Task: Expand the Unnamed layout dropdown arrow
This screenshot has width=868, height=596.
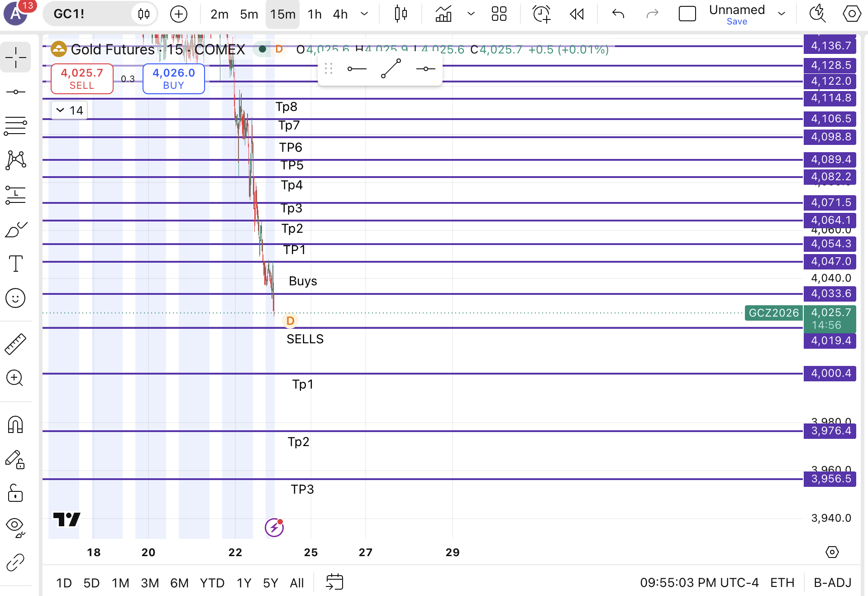Action: pyautogui.click(x=782, y=14)
